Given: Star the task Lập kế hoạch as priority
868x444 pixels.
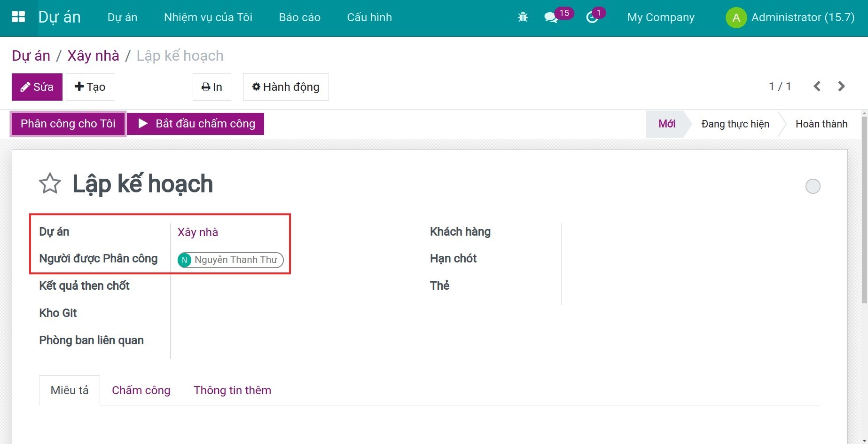Looking at the screenshot, I should click(50, 183).
